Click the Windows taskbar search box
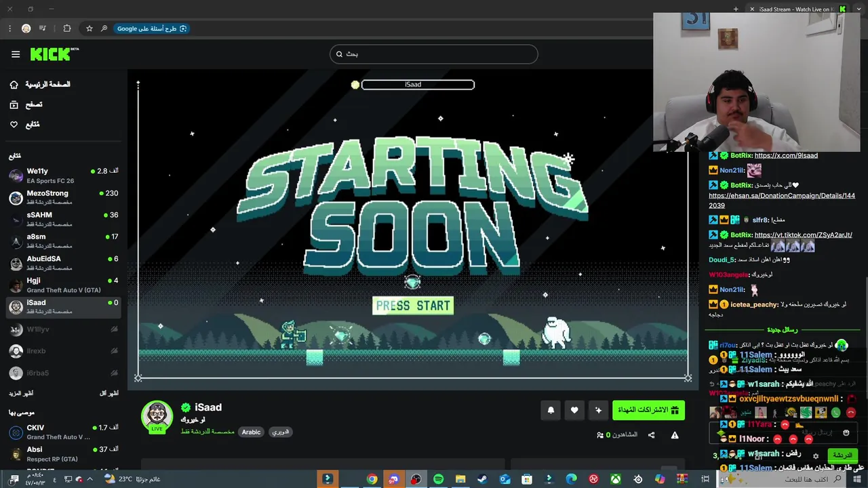The width and height of the screenshot is (868, 488). (x=781, y=479)
